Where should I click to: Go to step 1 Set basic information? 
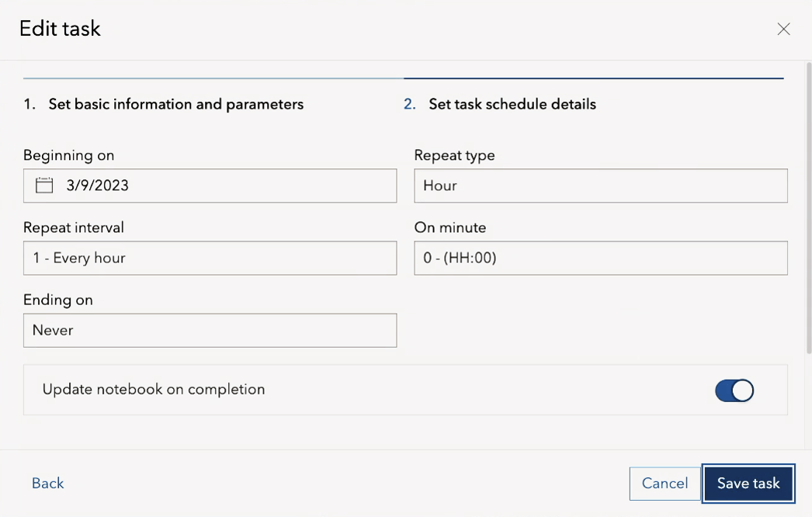[x=175, y=104]
